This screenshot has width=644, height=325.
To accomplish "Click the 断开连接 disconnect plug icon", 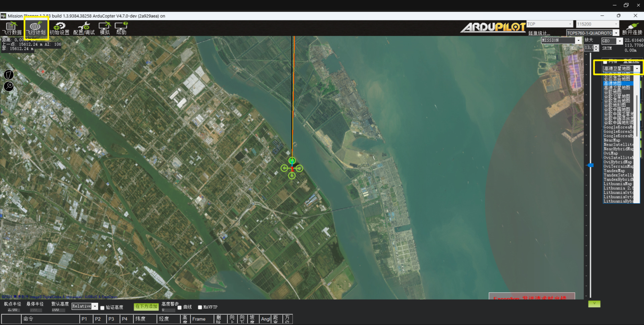I will [632, 28].
